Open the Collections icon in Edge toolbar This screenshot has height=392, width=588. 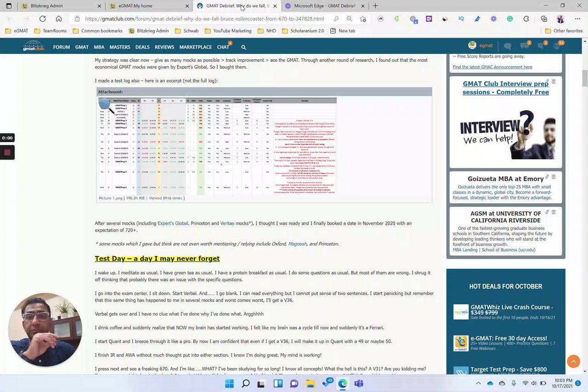(544, 19)
